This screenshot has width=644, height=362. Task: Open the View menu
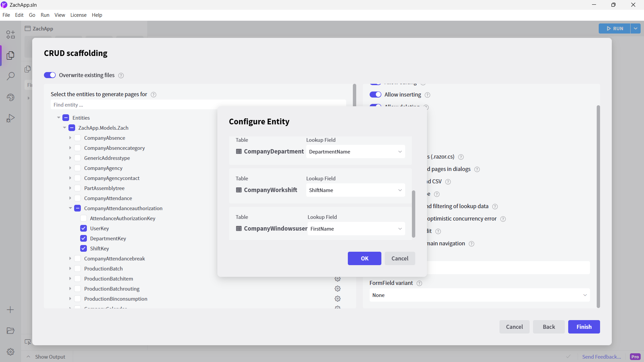pos(60,15)
